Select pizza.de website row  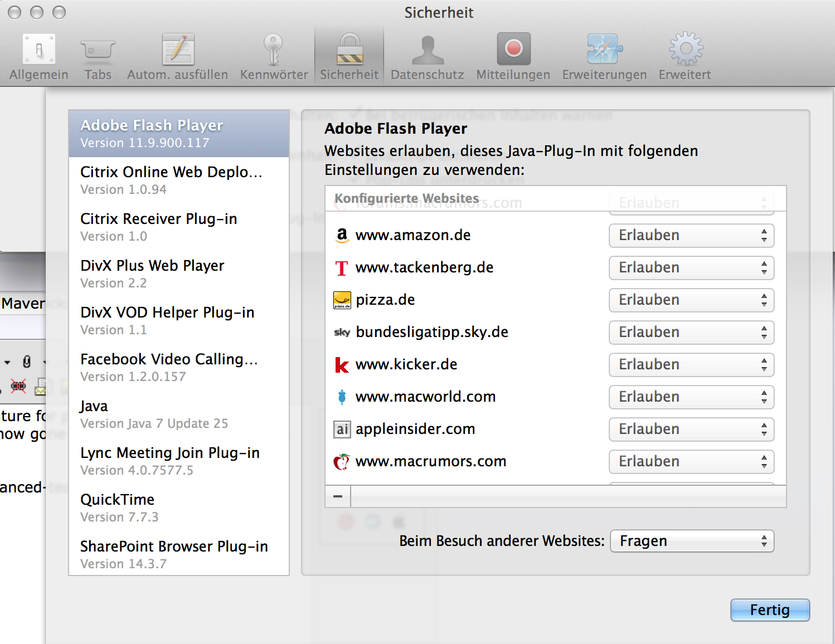[x=556, y=300]
